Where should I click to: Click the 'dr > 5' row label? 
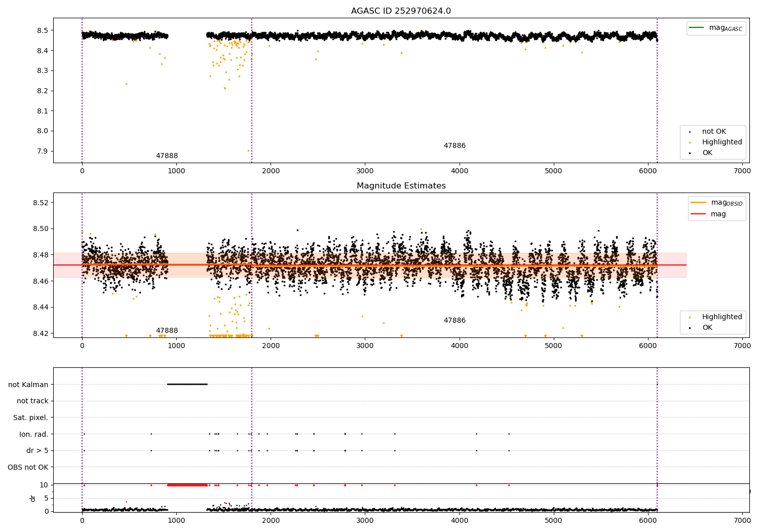click(x=37, y=451)
